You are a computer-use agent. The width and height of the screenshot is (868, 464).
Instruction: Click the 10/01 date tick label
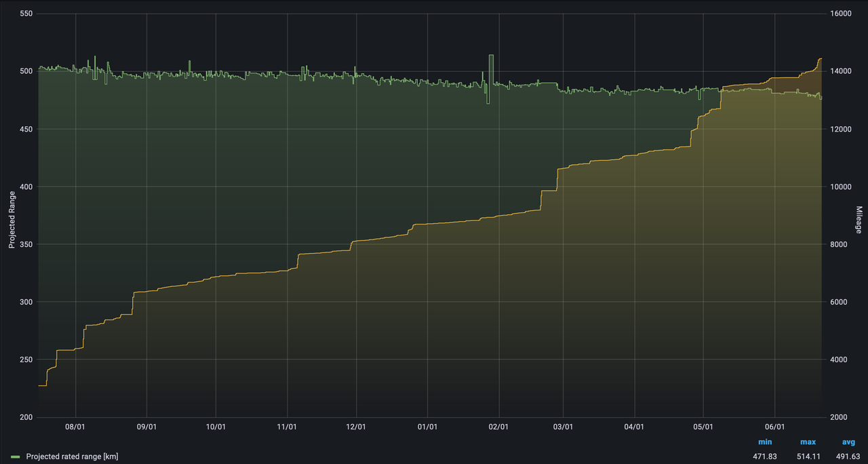(x=216, y=427)
